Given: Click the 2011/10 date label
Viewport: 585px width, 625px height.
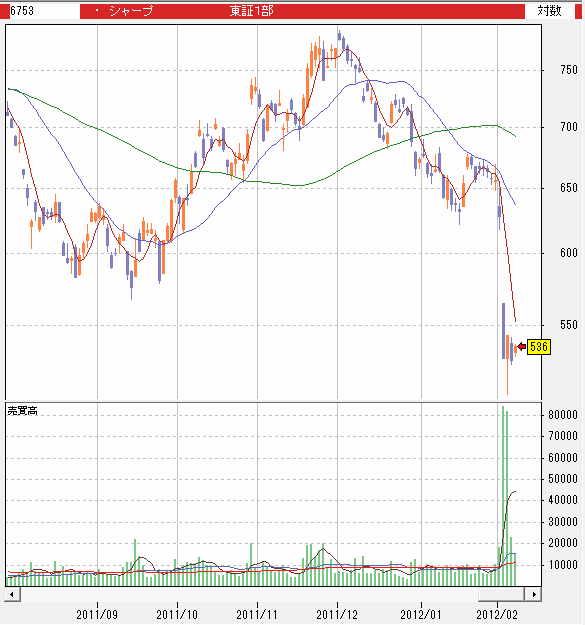Looking at the screenshot, I should tap(177, 615).
